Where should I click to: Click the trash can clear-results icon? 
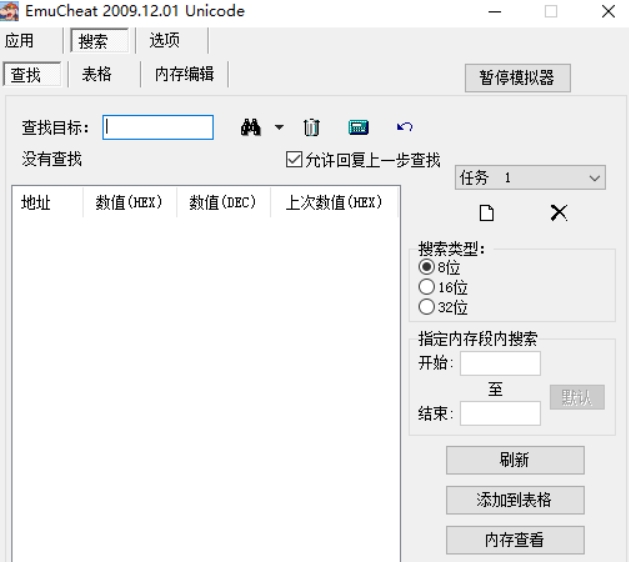click(311, 128)
